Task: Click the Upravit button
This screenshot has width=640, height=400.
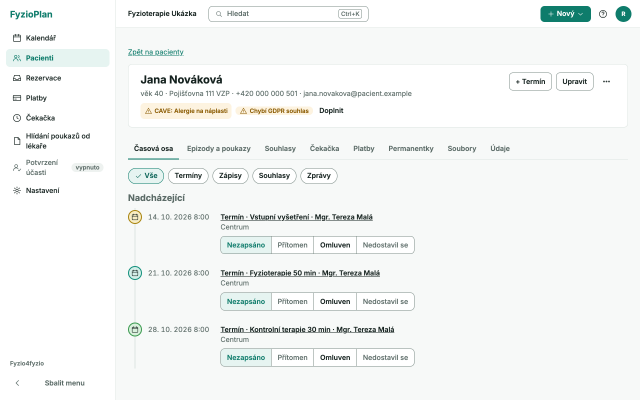Action: 574,81
